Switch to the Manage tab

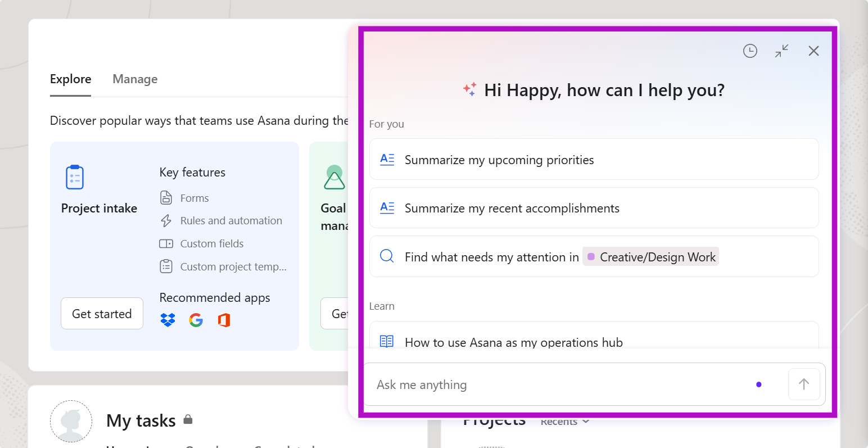[135, 79]
